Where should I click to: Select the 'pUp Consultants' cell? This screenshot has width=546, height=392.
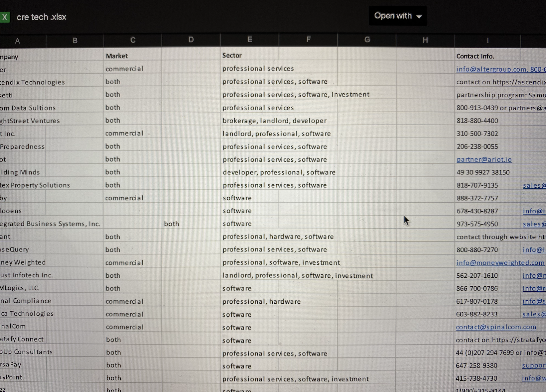tap(26, 352)
